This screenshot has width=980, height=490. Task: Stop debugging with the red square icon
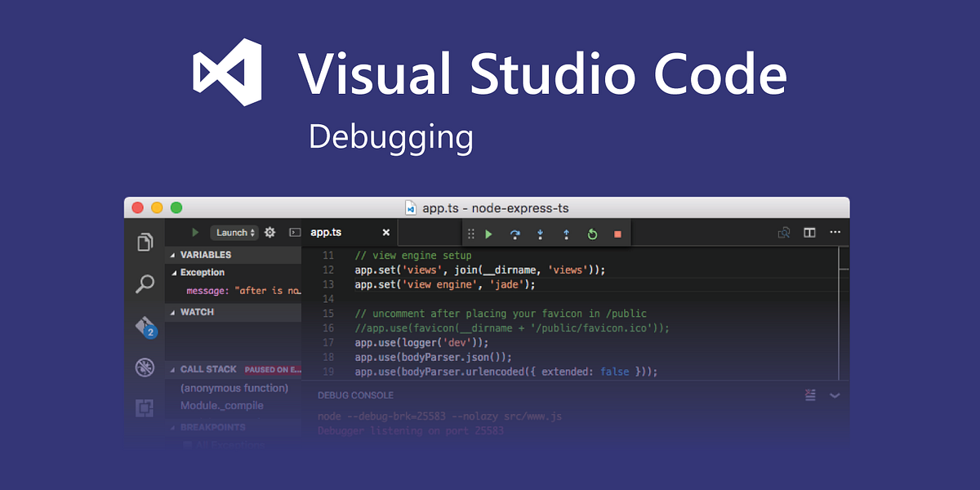click(x=617, y=234)
